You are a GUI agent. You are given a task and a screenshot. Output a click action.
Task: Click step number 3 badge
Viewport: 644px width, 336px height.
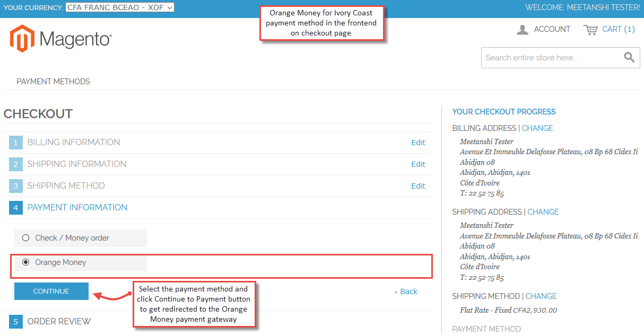coord(16,186)
